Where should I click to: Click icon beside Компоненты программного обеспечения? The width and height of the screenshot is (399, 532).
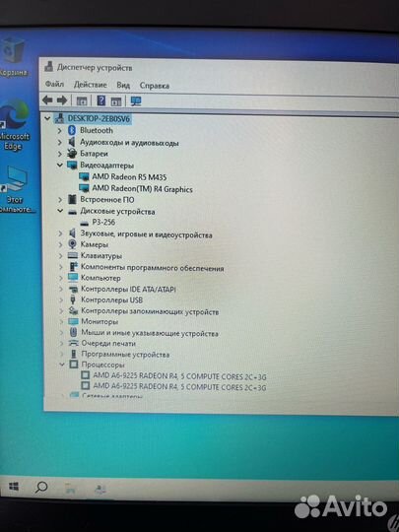click(73, 267)
